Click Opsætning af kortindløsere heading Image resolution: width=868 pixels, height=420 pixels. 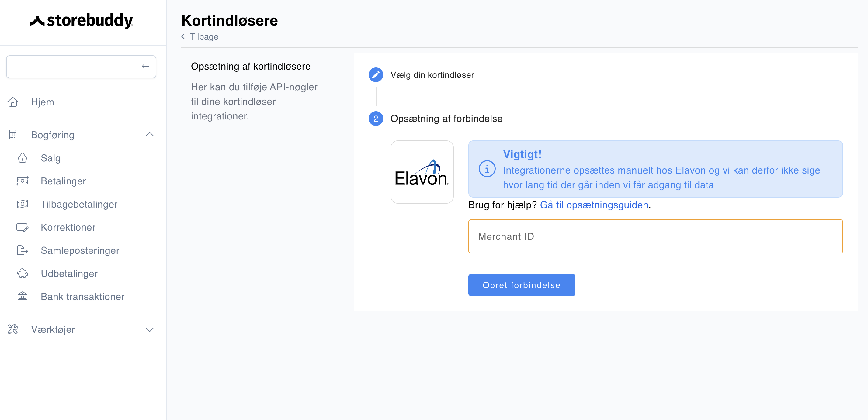[251, 66]
